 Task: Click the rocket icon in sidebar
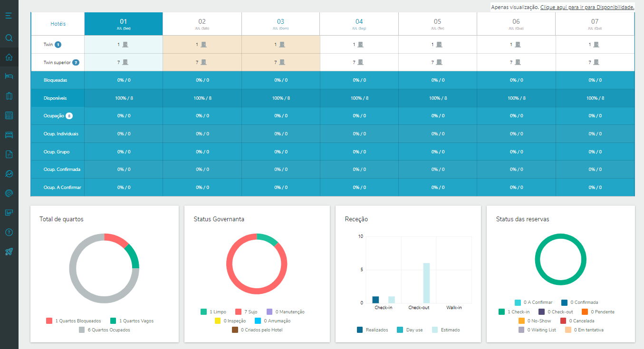tap(9, 252)
